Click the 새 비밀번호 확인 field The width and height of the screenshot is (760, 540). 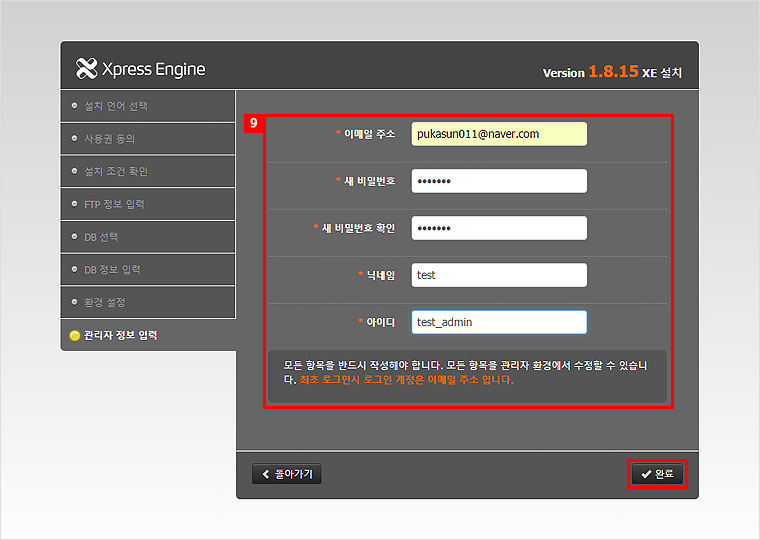click(x=498, y=228)
